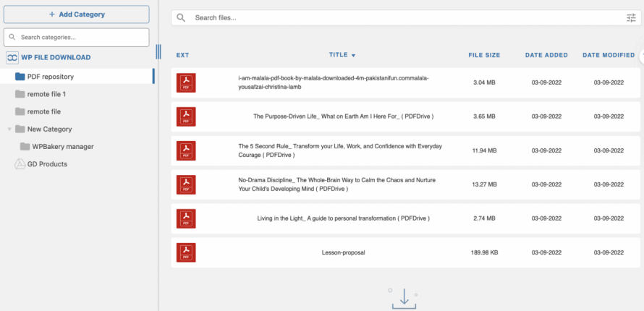
Task: Sort by File Size column header
Action: click(x=484, y=55)
